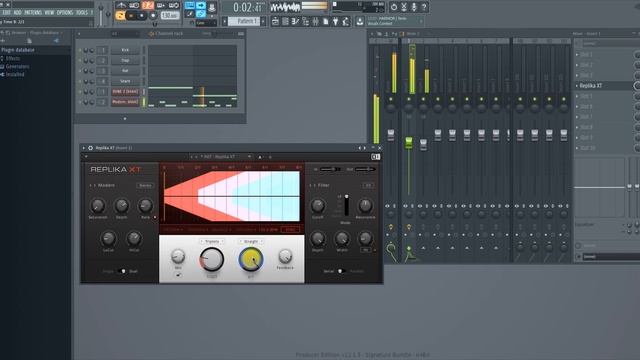This screenshot has height=360, width=640.
Task: Toggle mute LED for Kick channel
Action: 80,50
